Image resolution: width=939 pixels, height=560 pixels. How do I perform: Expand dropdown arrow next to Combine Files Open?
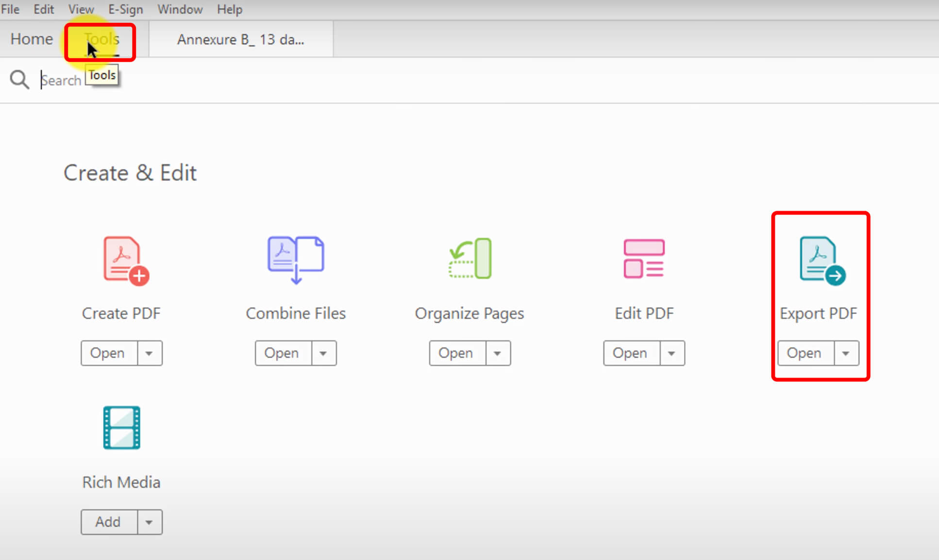coord(324,353)
